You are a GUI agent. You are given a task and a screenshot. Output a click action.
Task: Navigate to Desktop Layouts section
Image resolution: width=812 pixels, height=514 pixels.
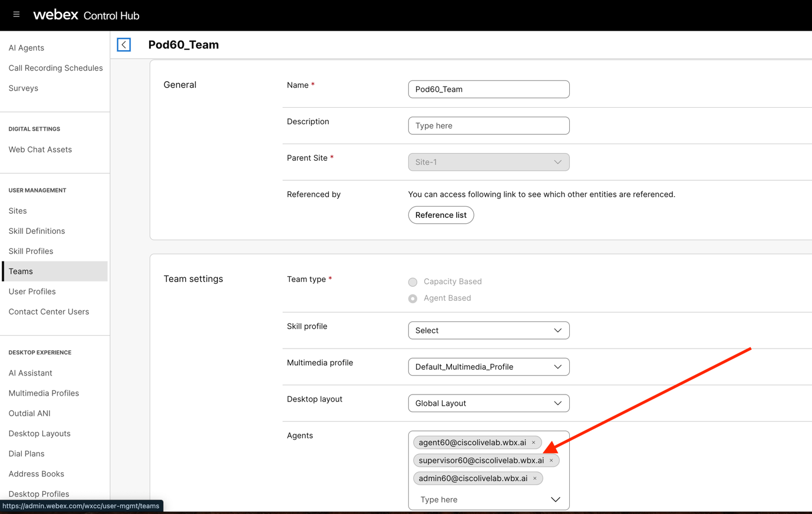tap(39, 434)
